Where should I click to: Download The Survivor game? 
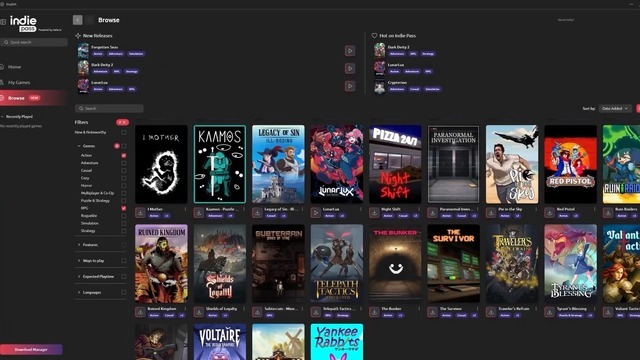tap(433, 312)
